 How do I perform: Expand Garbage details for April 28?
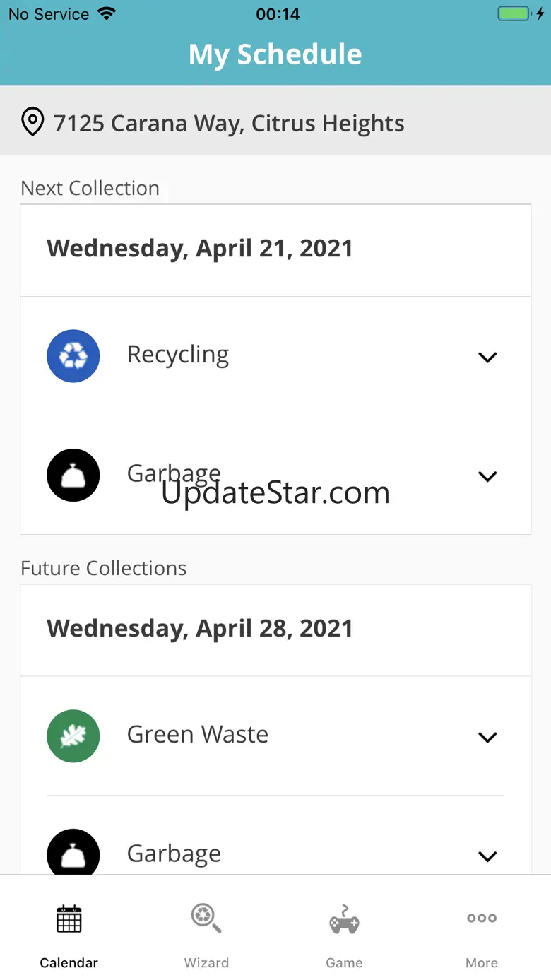point(487,856)
